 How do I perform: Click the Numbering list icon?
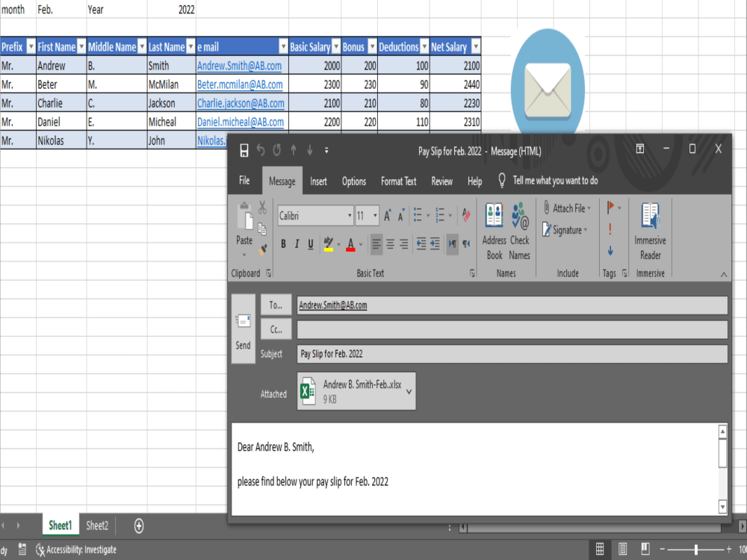pos(440,215)
